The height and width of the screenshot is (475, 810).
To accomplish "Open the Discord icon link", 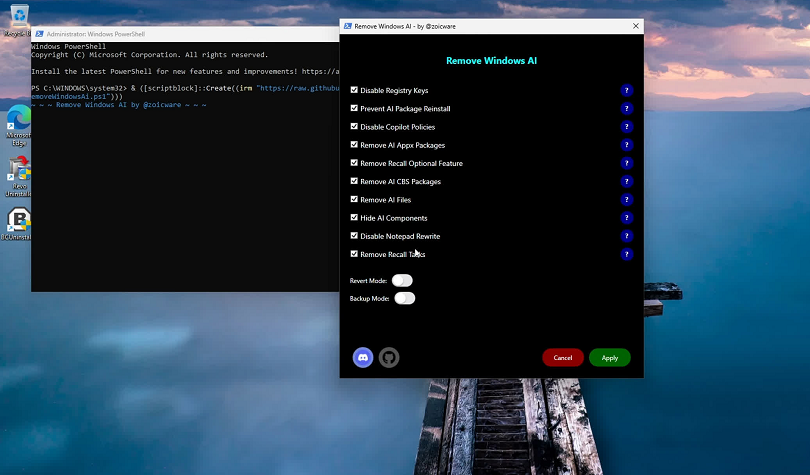I will (x=363, y=357).
